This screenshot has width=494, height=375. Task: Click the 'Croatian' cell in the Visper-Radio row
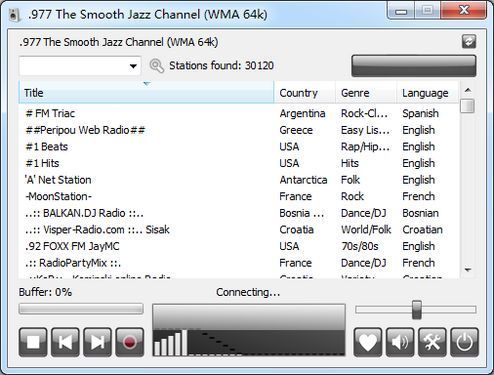[422, 230]
